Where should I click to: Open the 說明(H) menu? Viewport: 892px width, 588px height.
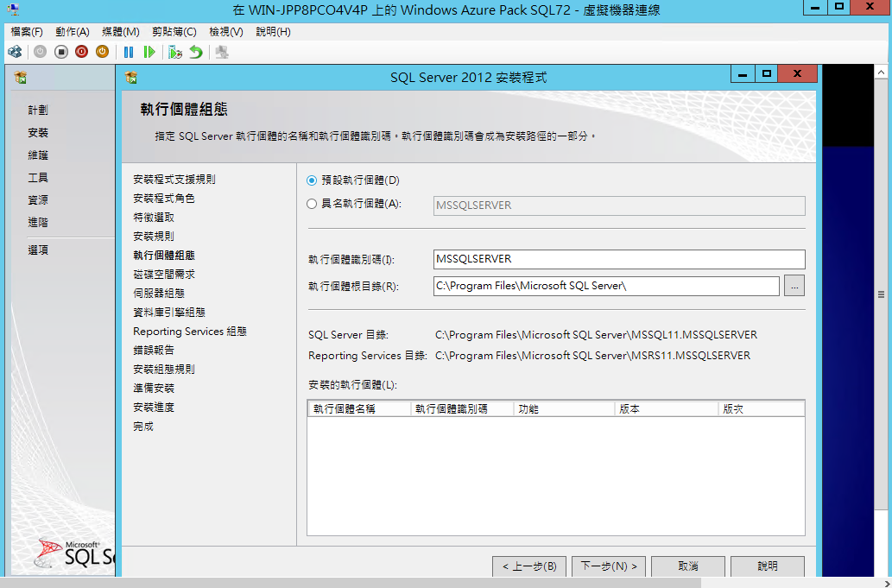click(273, 32)
